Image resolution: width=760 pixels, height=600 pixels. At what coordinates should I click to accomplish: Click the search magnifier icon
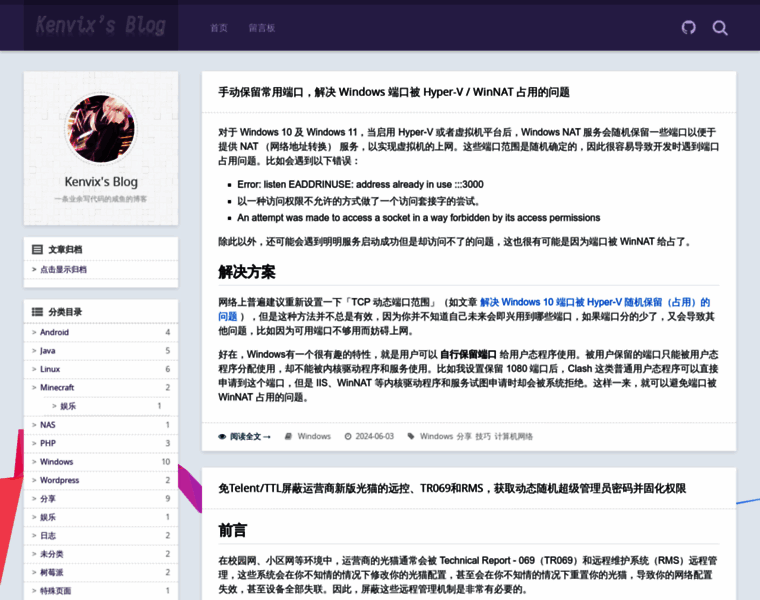click(720, 27)
